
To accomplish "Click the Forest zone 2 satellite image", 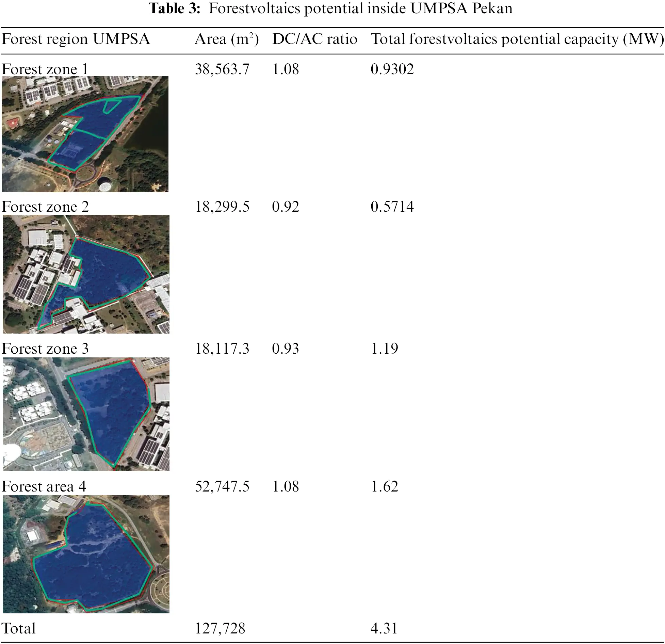I will pyautogui.click(x=86, y=274).
